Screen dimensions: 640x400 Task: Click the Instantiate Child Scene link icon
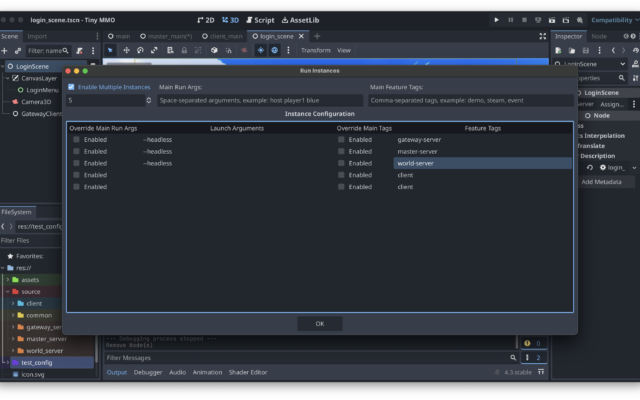[18, 51]
